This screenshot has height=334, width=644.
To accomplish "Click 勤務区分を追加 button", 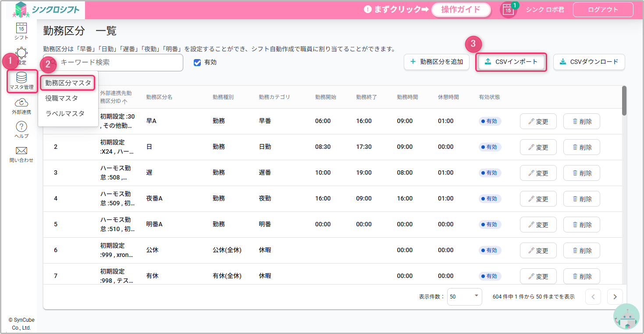I will 436,62.
